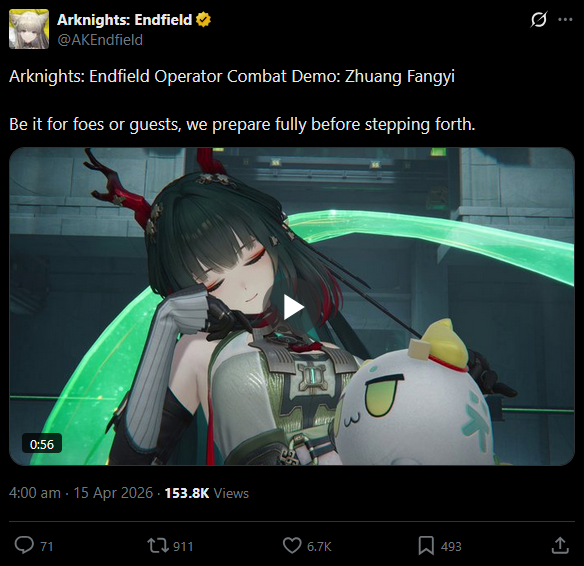Viewport: 584px width, 566px height.
Task: Like the post with the heart icon
Action: pos(292,546)
